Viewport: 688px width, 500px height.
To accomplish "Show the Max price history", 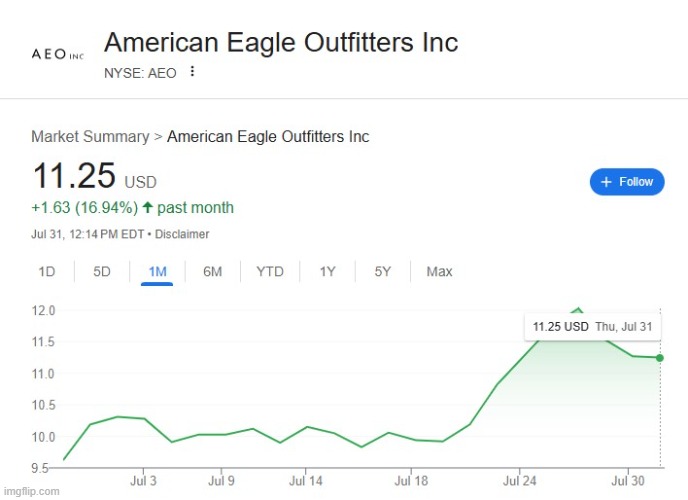I will pos(439,271).
